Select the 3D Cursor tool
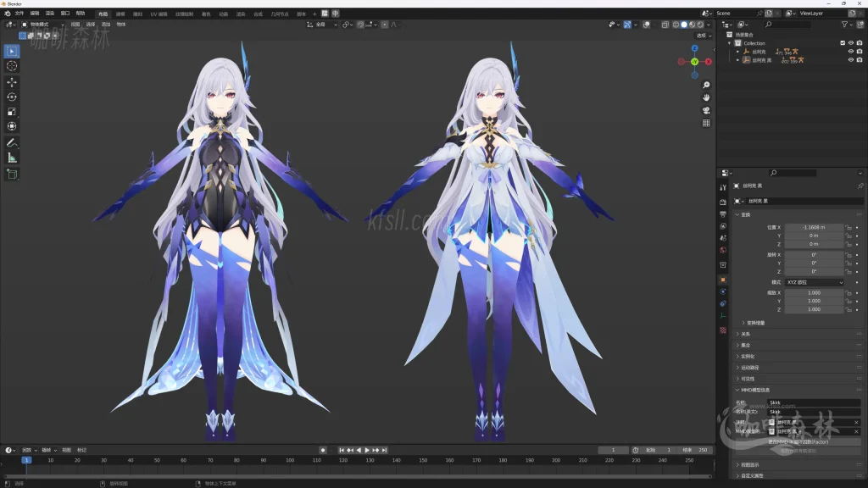868x488 pixels. [12, 66]
